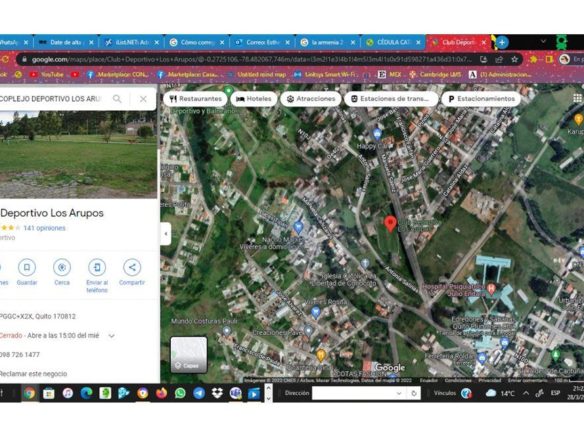The height and width of the screenshot is (438, 584).
Task: Toggle the Capas layers thumbnail
Action: point(189,355)
